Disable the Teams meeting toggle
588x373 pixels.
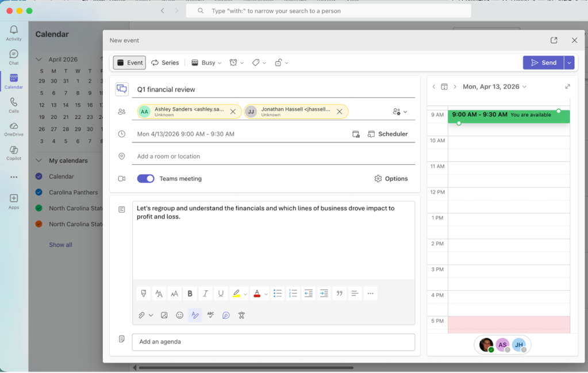(146, 179)
